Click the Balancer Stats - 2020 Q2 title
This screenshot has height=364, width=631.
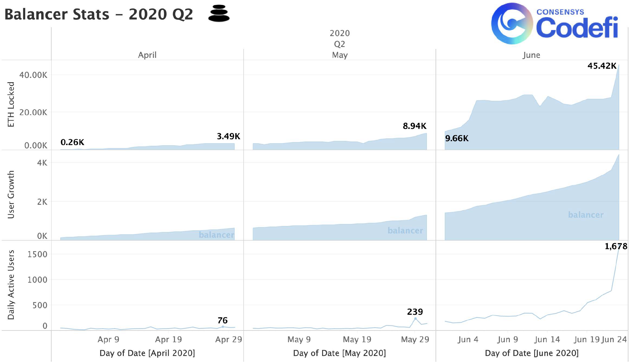point(99,14)
